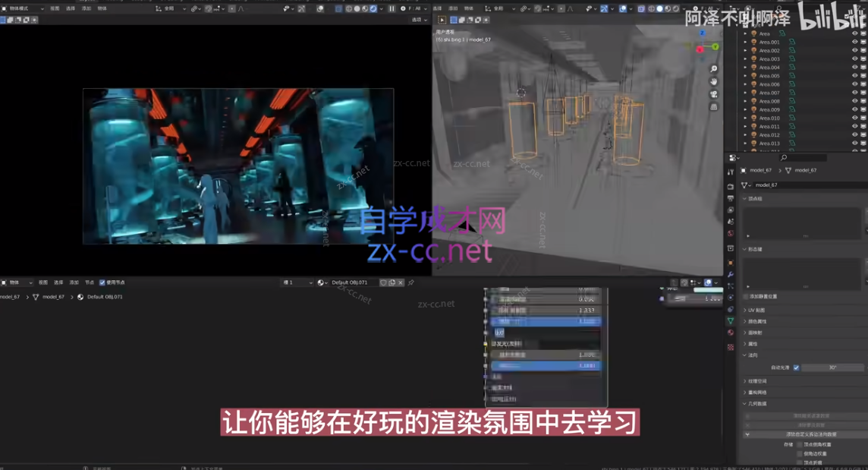This screenshot has width=868, height=470.
Task: Open the Object Constraints properties tab
Action: pyautogui.click(x=731, y=309)
